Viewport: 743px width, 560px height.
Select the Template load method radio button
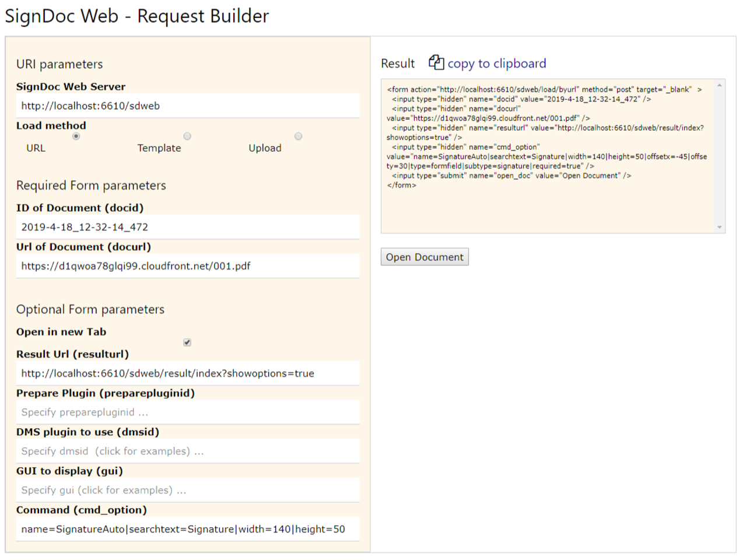(187, 136)
